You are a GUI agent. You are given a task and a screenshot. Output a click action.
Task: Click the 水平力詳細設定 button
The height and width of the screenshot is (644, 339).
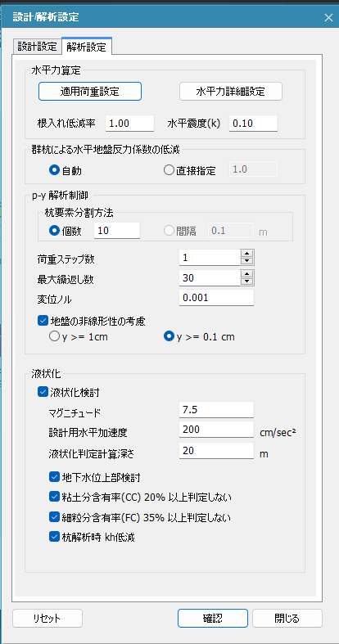(231, 91)
